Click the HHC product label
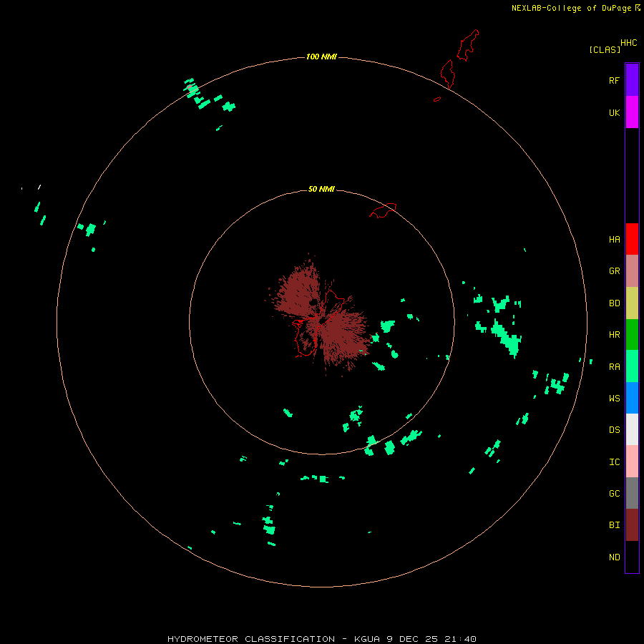The width and height of the screenshot is (644, 644). 629,43
